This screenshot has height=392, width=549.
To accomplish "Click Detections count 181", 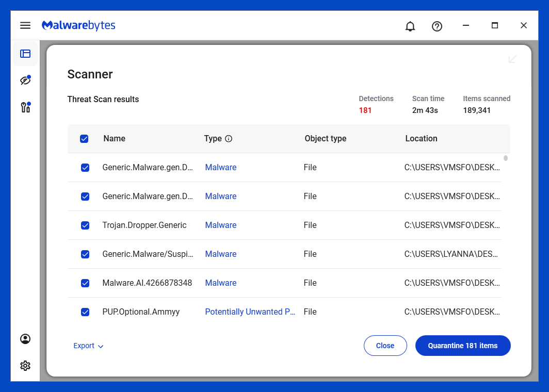I will (365, 110).
